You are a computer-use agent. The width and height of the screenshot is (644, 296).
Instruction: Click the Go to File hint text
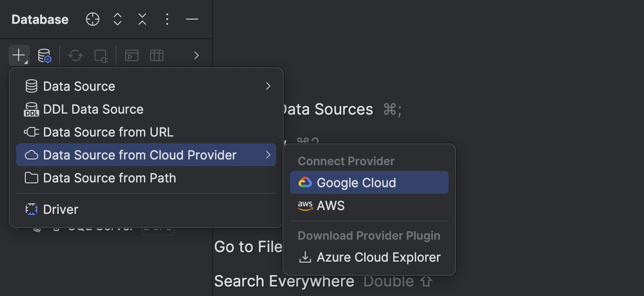pyautogui.click(x=248, y=247)
